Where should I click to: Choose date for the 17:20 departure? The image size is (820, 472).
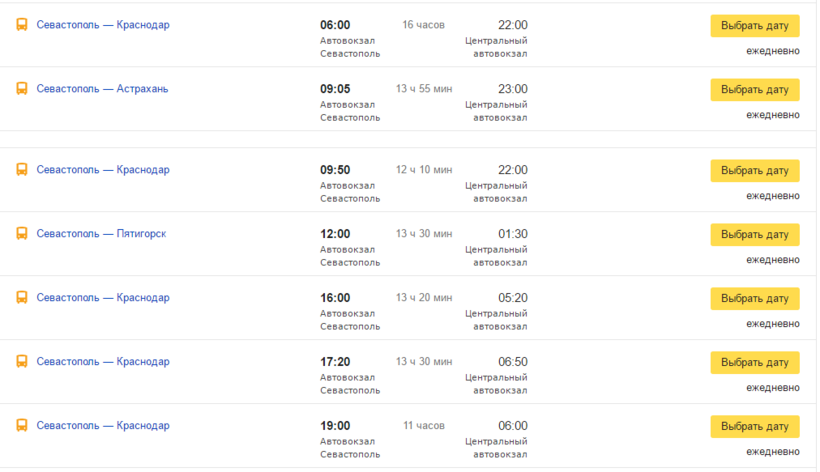[x=755, y=362]
